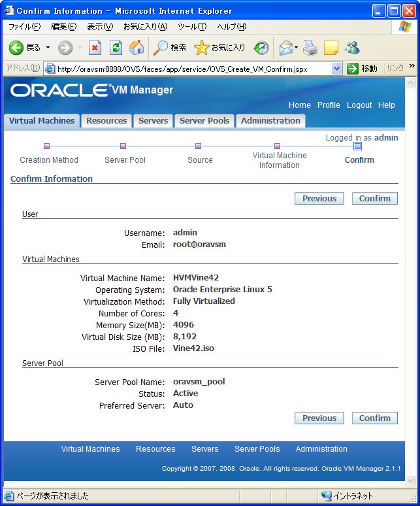Click the bottom Previous button
Screen dimensions: 420x506
[x=319, y=418]
